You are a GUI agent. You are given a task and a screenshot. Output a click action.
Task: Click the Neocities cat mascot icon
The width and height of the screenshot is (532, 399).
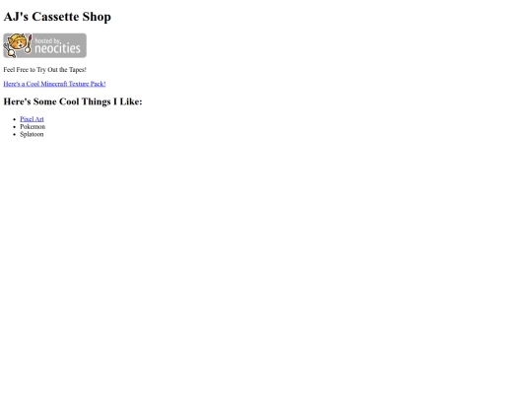coord(17,44)
